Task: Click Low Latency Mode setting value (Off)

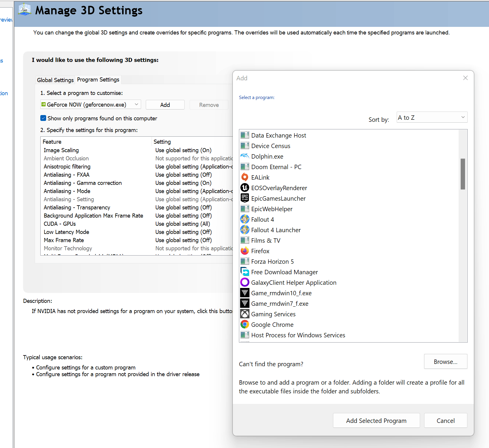Action: 183,232
